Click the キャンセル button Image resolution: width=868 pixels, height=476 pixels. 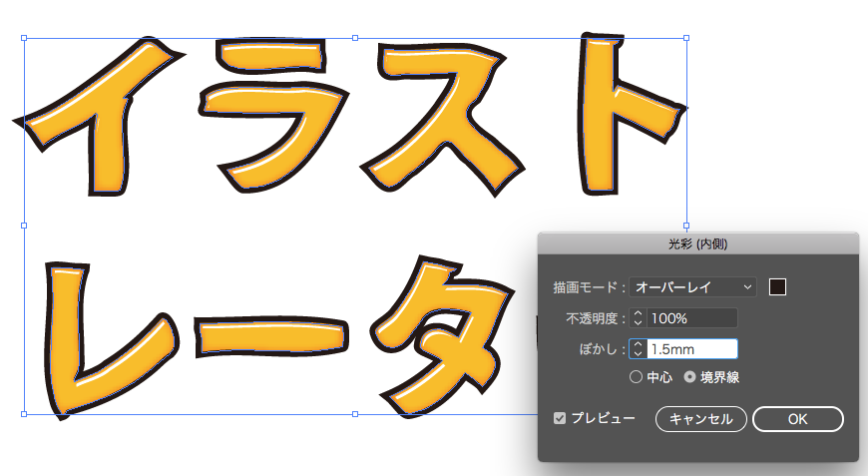(700, 419)
